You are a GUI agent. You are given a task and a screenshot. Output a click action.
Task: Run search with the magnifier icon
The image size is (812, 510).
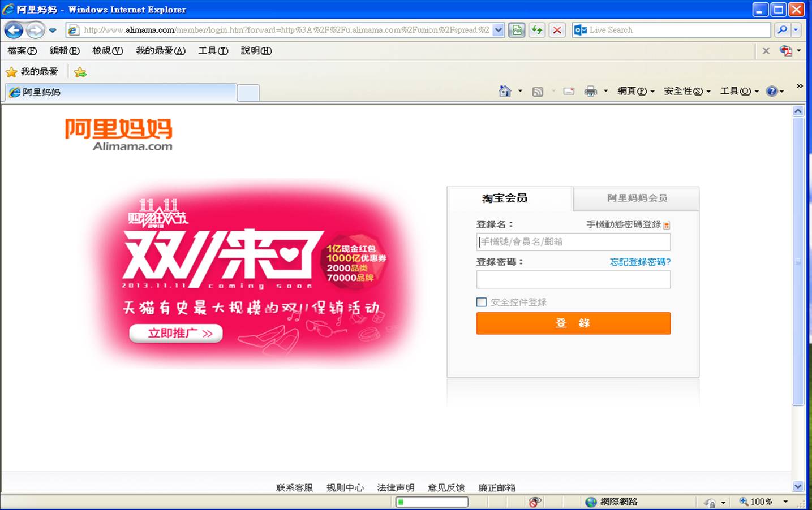pos(783,30)
